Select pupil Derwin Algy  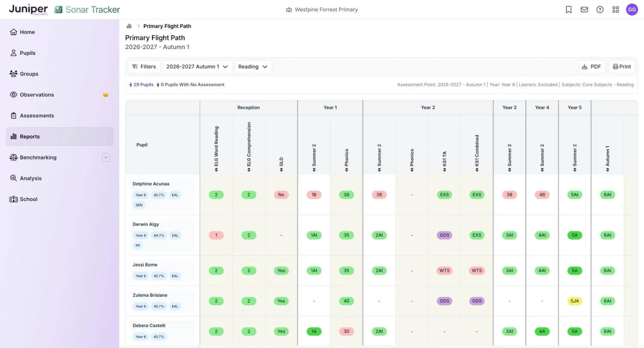[x=146, y=224]
